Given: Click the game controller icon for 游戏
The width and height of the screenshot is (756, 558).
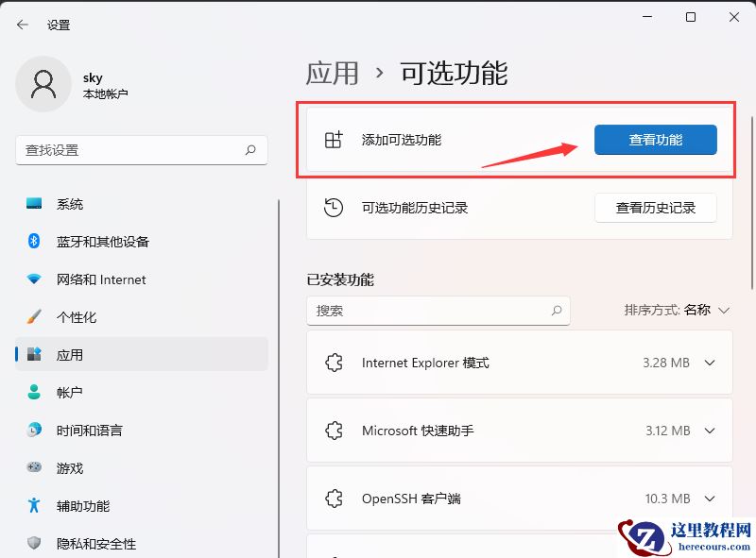Looking at the screenshot, I should point(34,468).
